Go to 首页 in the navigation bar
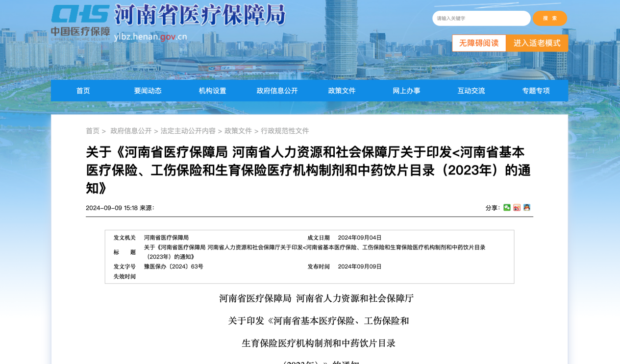Image resolution: width=620 pixels, height=364 pixels. click(x=83, y=91)
